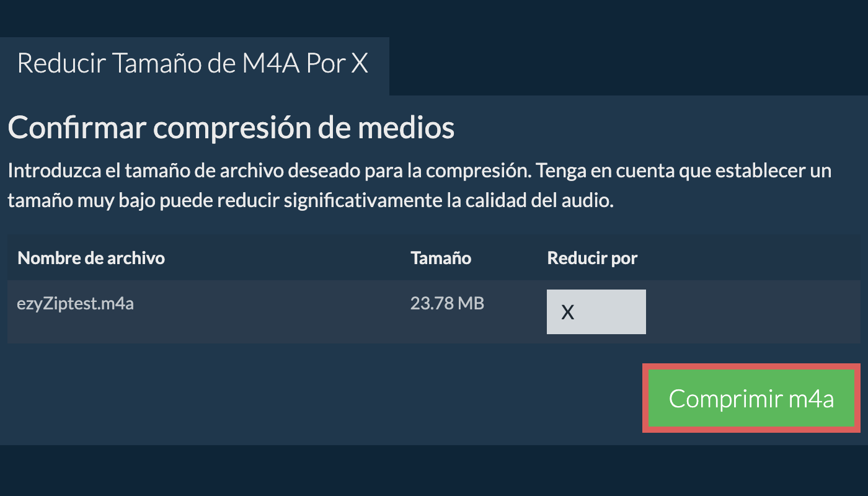Click the green Comprimir m4a button
The height and width of the screenshot is (496, 868).
(x=751, y=398)
